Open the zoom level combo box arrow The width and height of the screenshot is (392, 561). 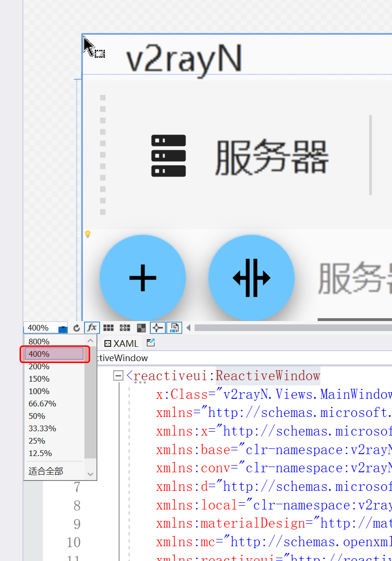coord(63,328)
